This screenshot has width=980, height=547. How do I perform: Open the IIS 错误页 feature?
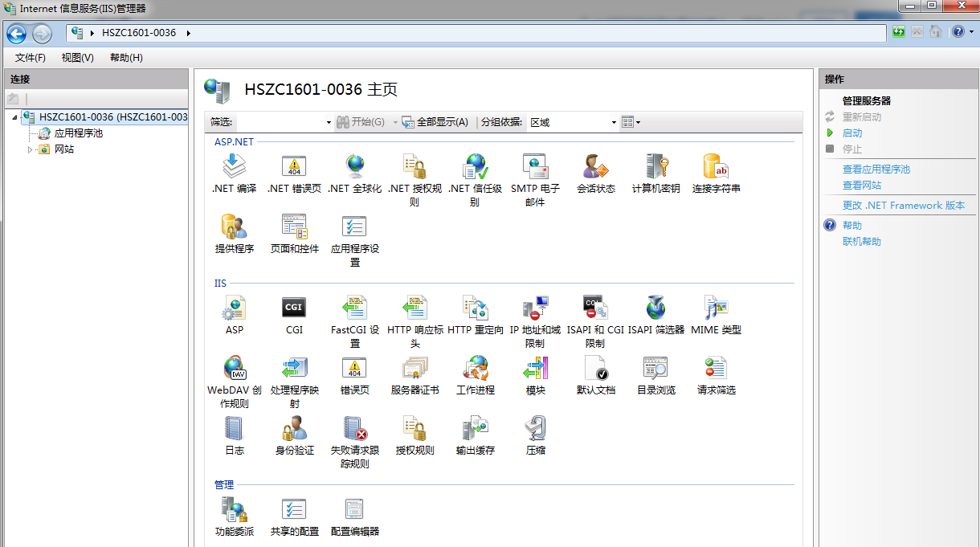(x=354, y=376)
